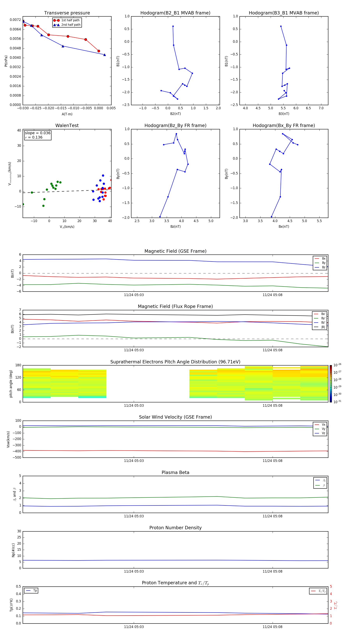Viewport: 351px width, 644px height.
Task: Click 'Proton Number Density' panel title
Action: [x=175, y=528]
